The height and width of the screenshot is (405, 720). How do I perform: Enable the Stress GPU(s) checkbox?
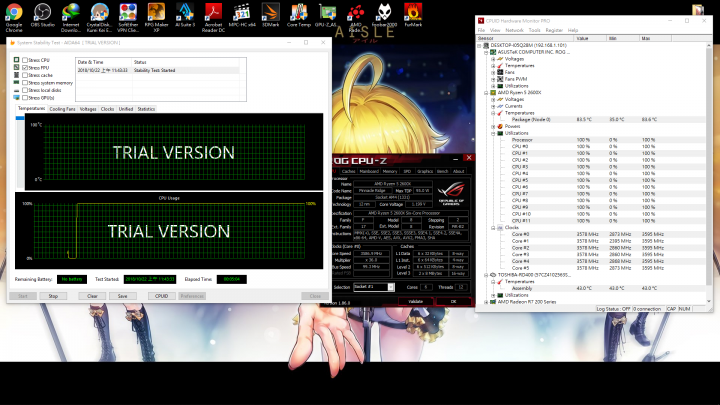tap(25, 97)
